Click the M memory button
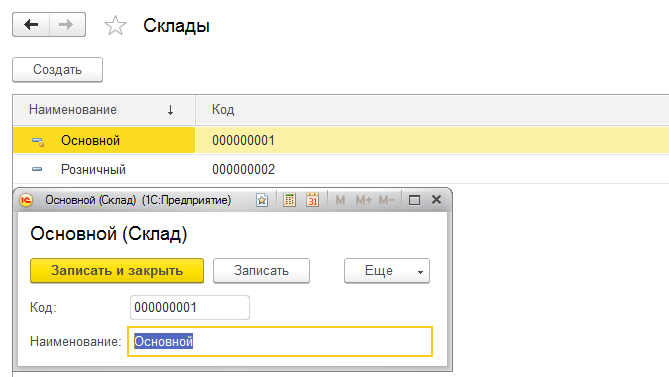This screenshot has height=377, width=669. pyautogui.click(x=340, y=200)
